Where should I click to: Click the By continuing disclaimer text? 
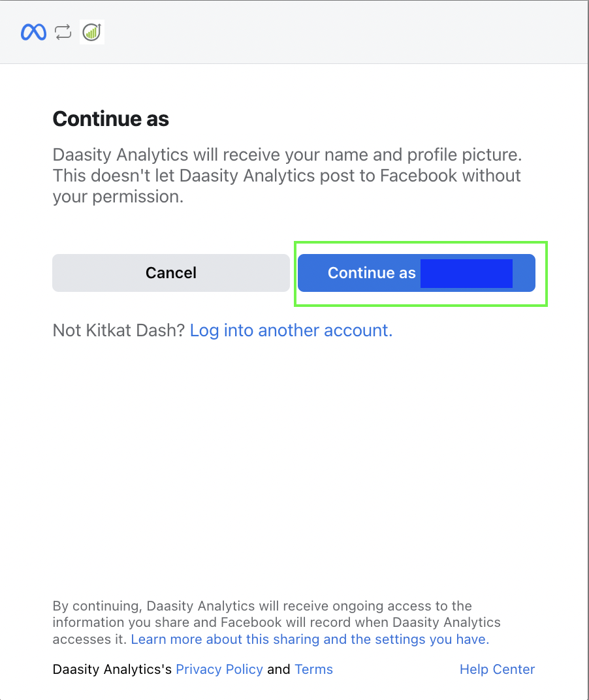tap(262, 606)
